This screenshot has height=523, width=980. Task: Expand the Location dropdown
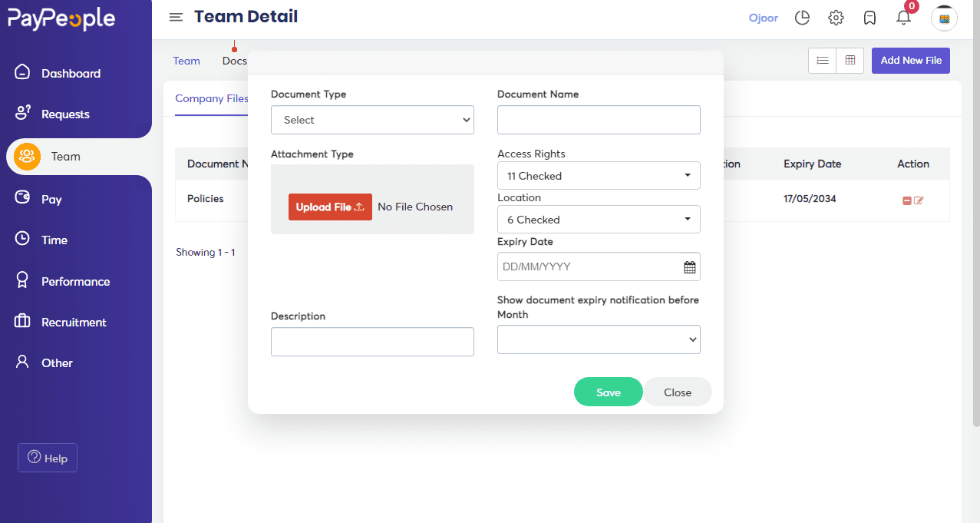[599, 220]
